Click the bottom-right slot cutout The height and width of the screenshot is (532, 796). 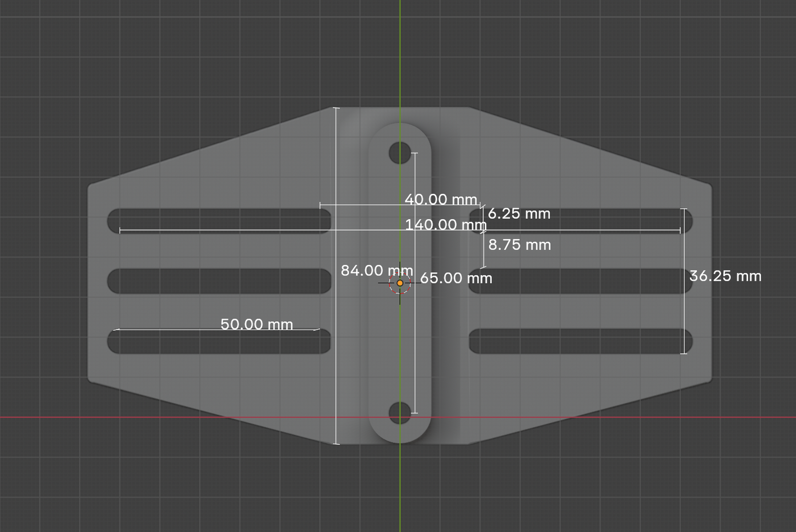581,341
